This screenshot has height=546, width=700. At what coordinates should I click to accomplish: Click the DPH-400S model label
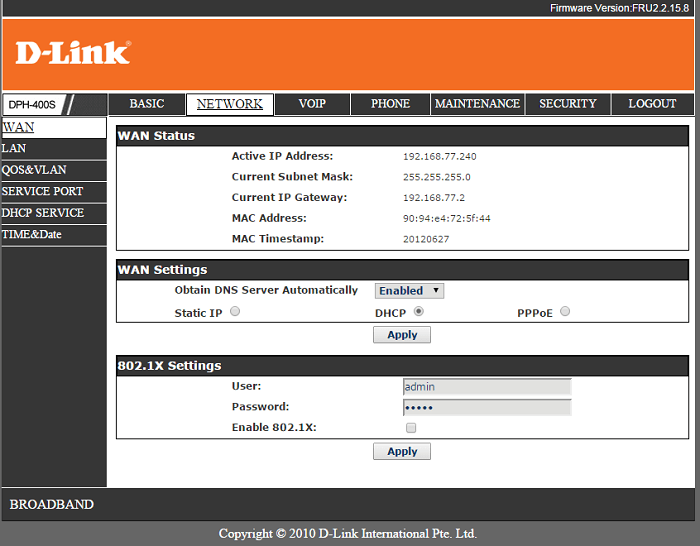[x=32, y=105]
